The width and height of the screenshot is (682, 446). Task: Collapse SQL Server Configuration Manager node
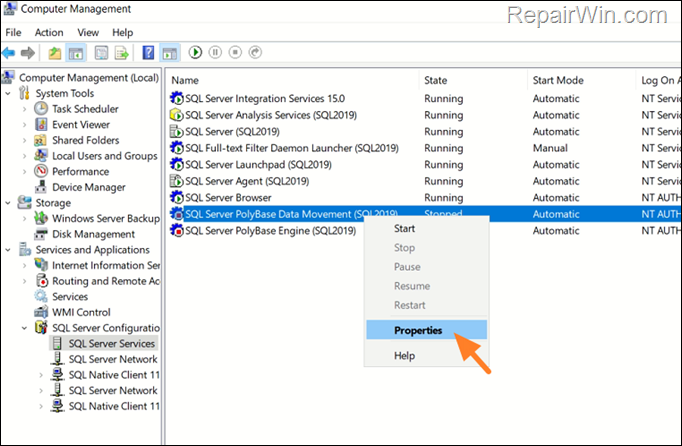click(25, 328)
